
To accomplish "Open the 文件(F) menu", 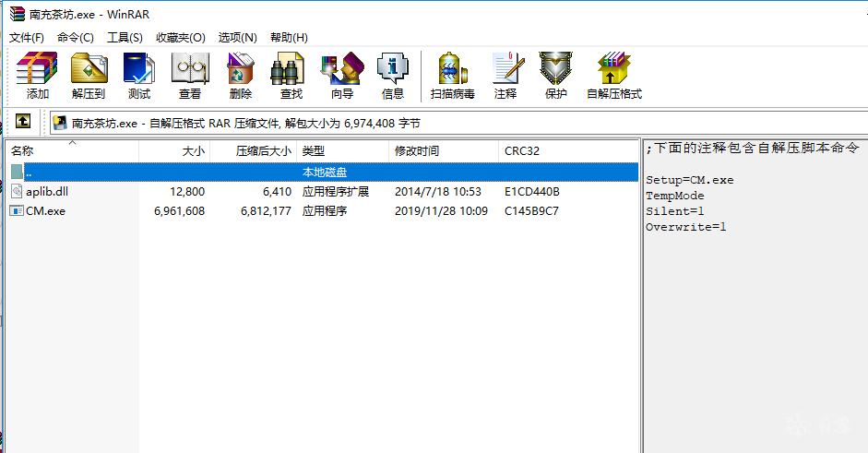I will 27,38.
